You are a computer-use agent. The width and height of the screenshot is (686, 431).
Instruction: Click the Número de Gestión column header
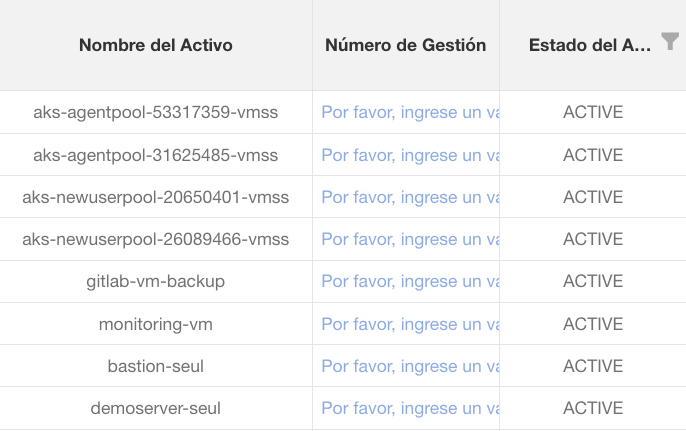[405, 45]
